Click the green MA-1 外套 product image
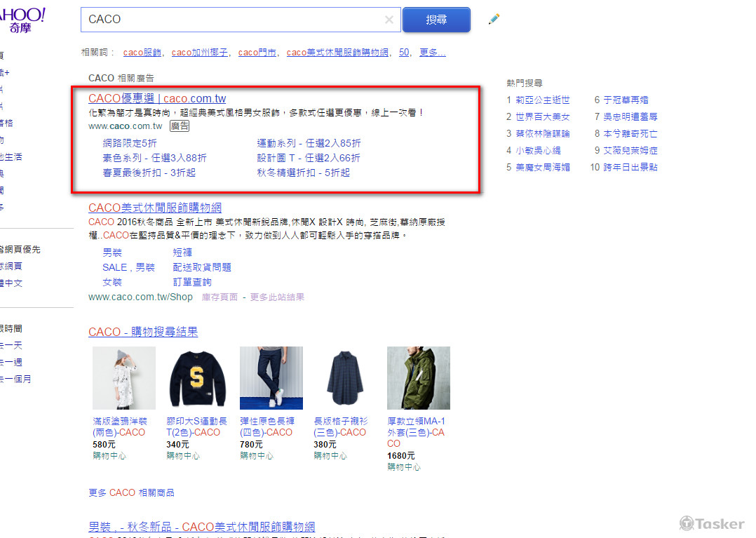Screen dimensions: 756x538 [x=418, y=377]
